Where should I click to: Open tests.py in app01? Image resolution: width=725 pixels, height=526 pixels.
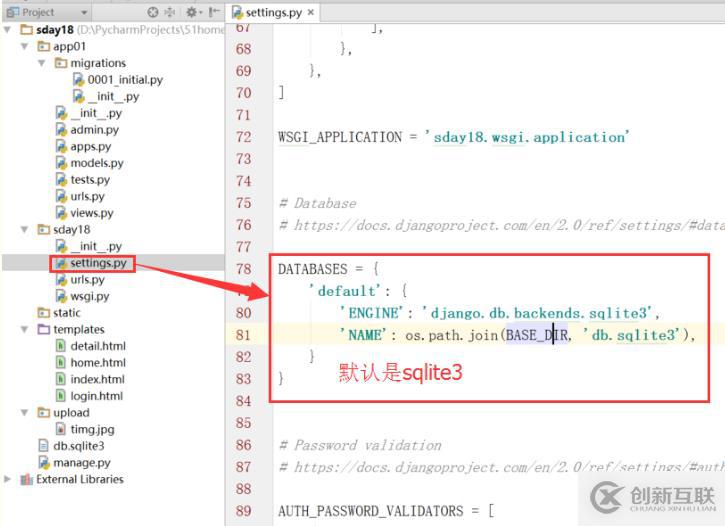90,180
